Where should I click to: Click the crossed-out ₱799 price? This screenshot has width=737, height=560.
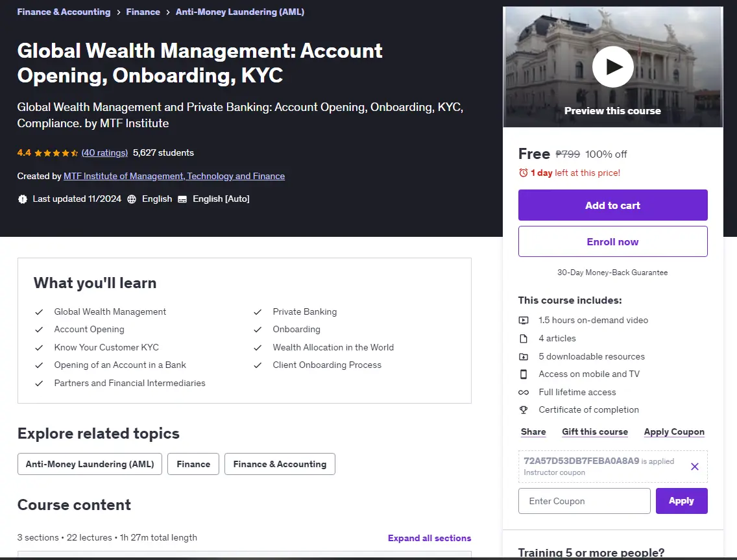567,154
